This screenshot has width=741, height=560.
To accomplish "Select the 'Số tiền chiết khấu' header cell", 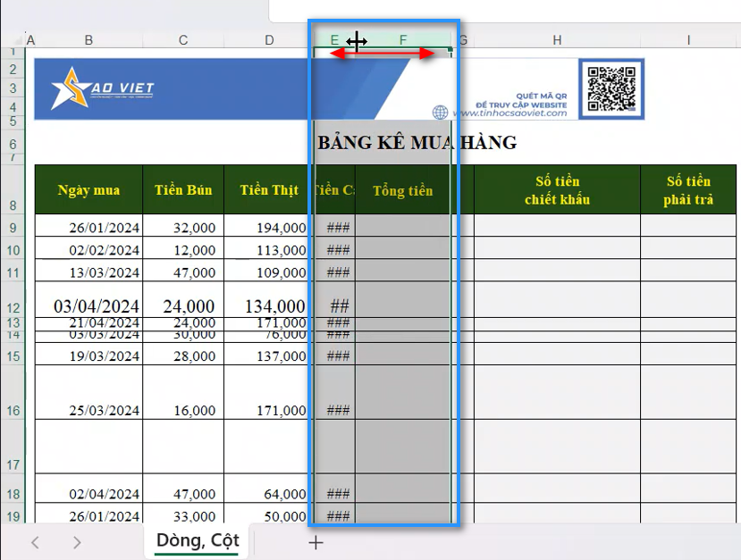I will (557, 190).
